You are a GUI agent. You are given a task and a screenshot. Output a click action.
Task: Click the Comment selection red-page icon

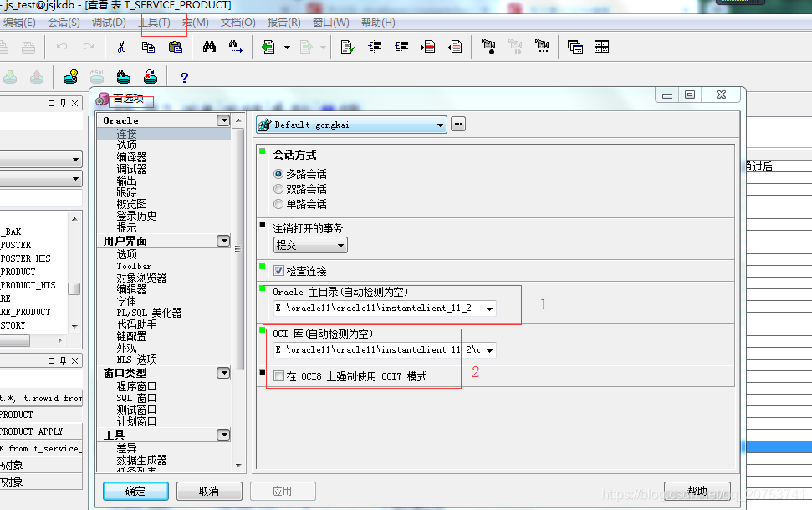point(428,47)
